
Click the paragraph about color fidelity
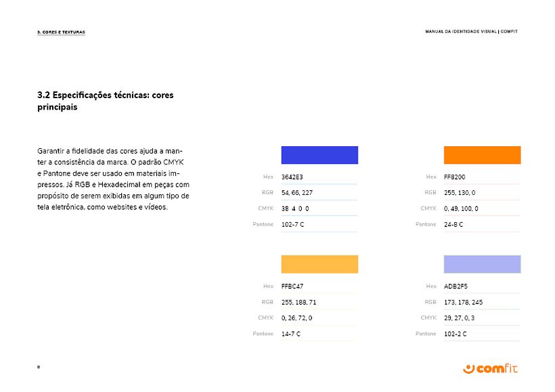tap(113, 179)
